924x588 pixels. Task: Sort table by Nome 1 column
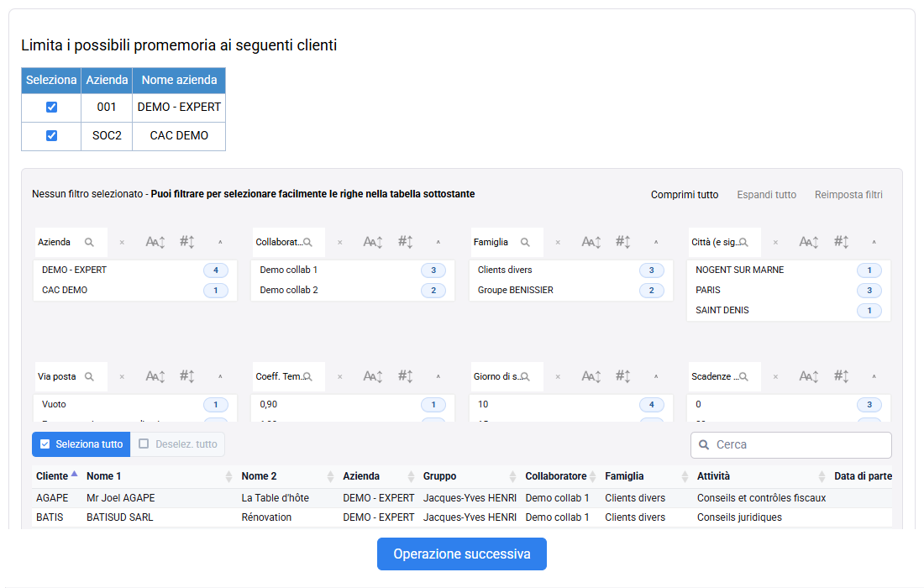click(159, 476)
